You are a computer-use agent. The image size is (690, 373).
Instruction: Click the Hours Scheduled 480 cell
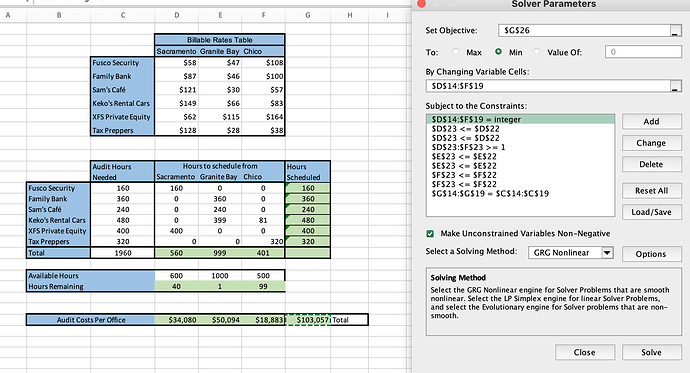[308, 220]
